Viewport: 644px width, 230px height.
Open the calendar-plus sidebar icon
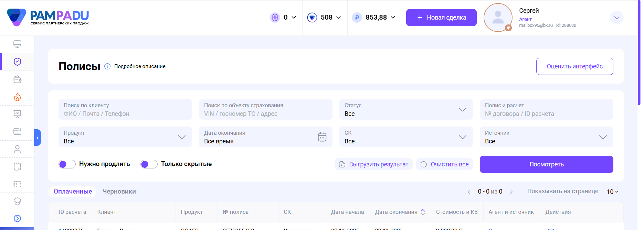coord(17,131)
